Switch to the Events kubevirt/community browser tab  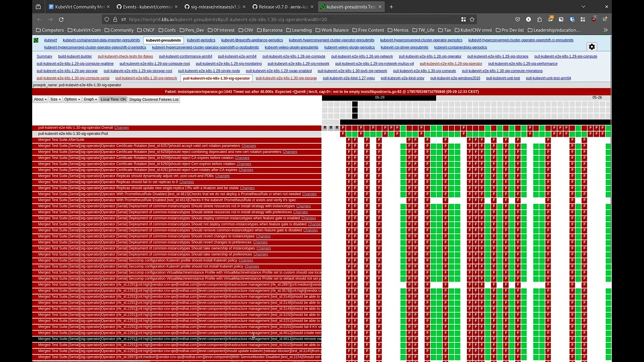tap(146, 7)
